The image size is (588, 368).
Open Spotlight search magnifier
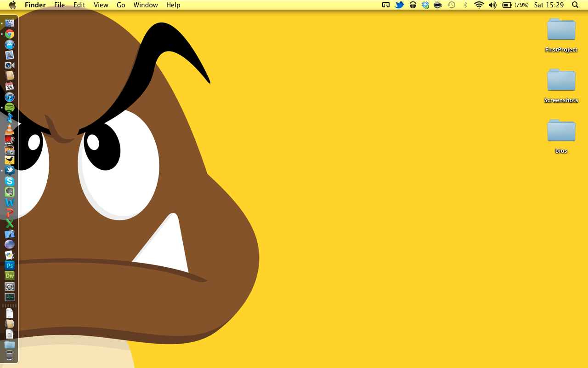(x=575, y=5)
